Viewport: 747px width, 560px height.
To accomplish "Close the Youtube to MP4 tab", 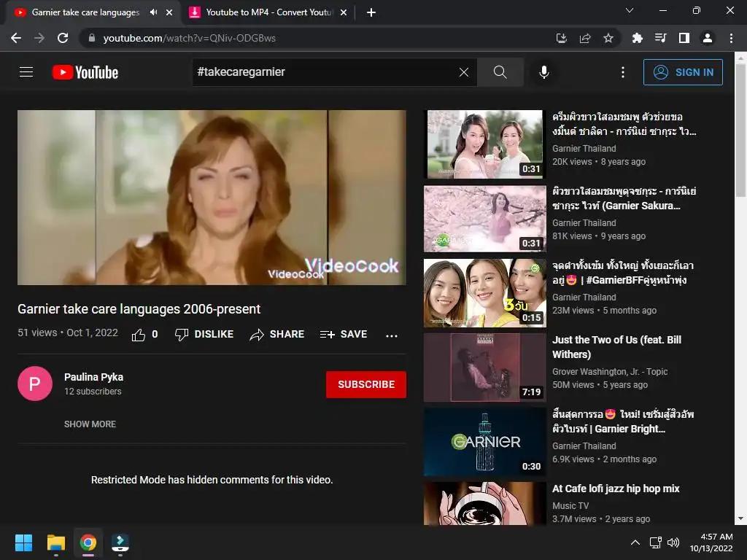I will (344, 12).
